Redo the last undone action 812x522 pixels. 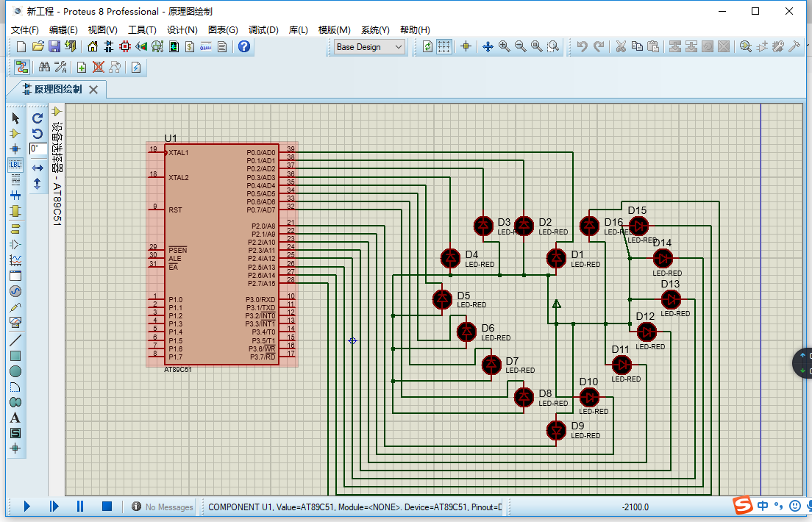pyautogui.click(x=599, y=46)
